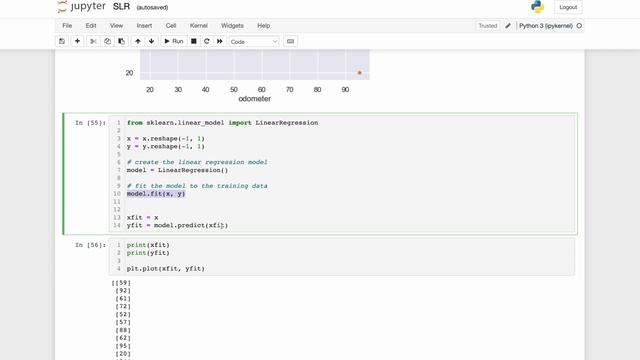This screenshot has height=360, width=640.
Task: Click the comment fit the model to training data
Action: click(x=197, y=186)
